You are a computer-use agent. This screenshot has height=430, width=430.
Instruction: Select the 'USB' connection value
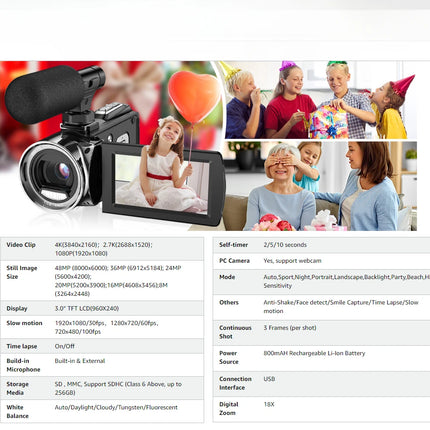269,379
